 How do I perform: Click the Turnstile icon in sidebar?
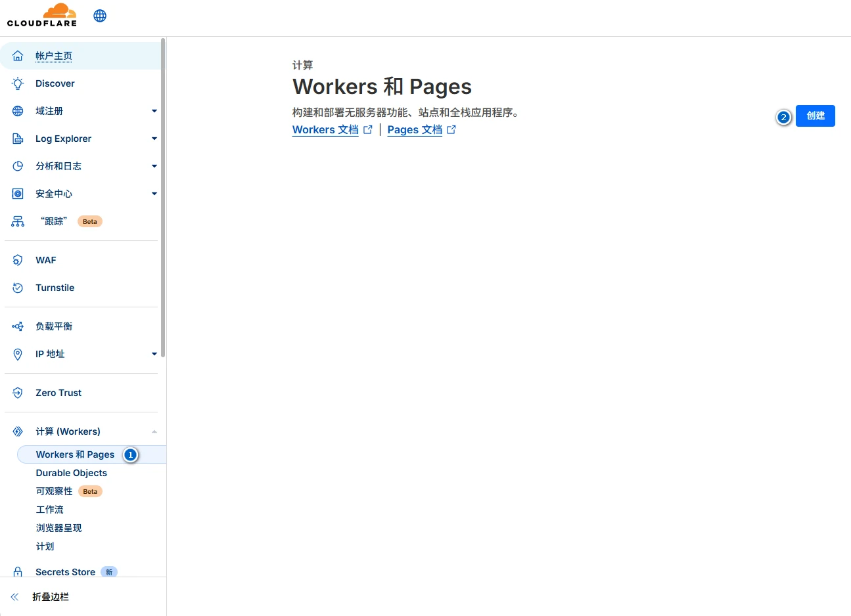(x=18, y=288)
